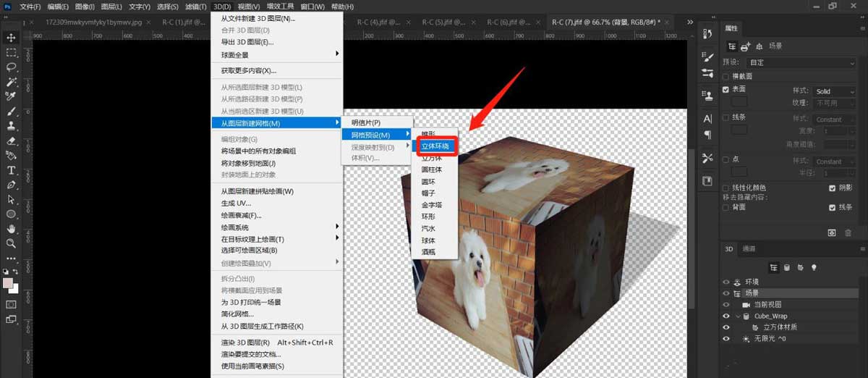Click the surface texture swatch under 表面
The width and height of the screenshot is (868, 378).
tap(739, 102)
